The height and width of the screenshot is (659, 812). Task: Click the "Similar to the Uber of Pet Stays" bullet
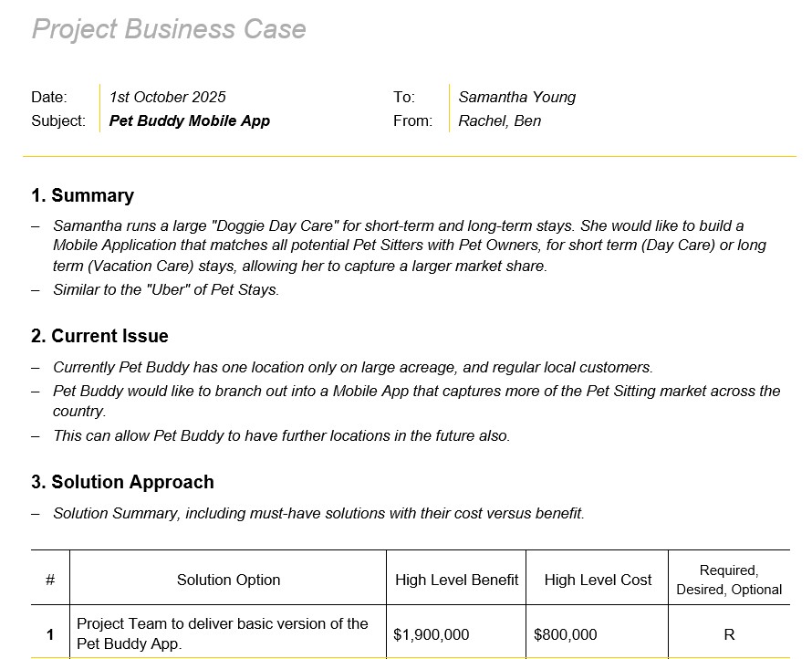(166, 290)
